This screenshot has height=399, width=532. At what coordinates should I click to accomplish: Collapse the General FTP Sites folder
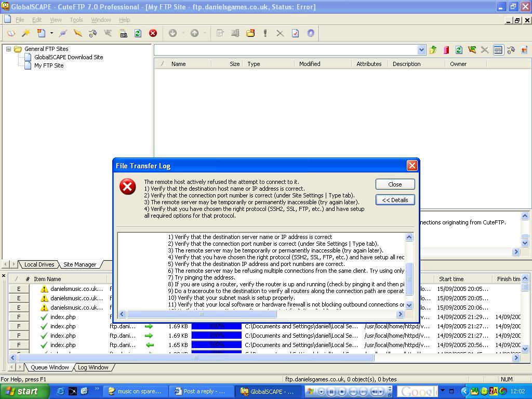click(8, 49)
